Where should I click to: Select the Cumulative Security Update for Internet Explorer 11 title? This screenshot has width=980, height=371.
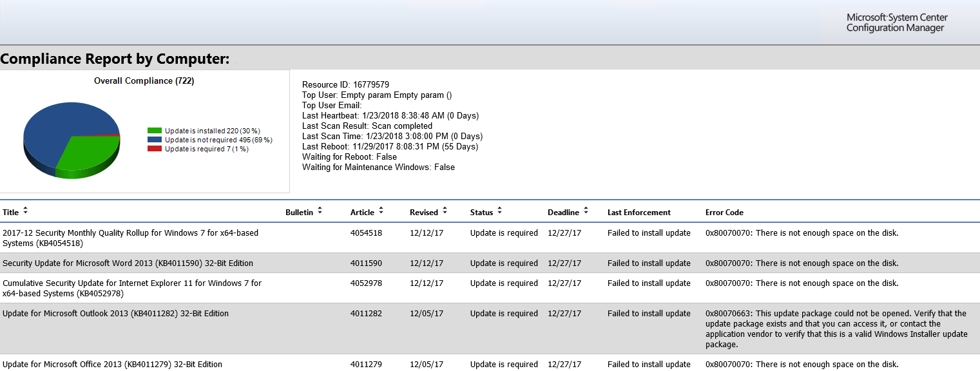tap(132, 289)
